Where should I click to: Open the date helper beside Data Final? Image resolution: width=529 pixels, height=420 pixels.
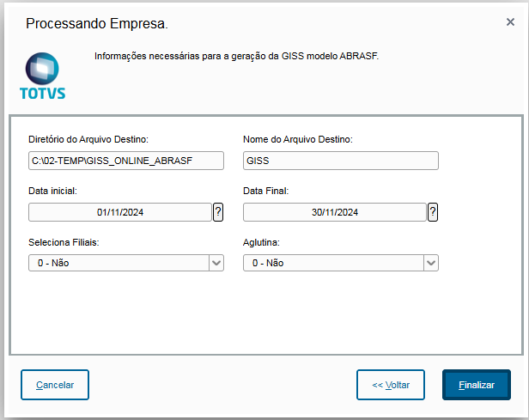(433, 212)
